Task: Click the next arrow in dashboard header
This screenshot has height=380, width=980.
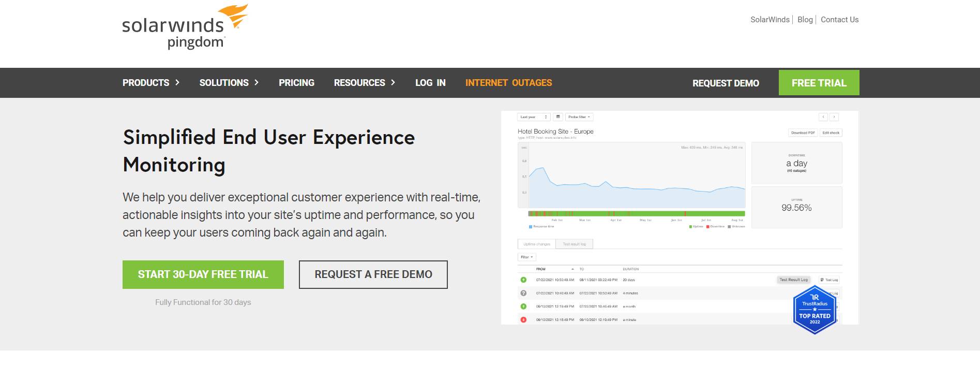Action: 834,117
